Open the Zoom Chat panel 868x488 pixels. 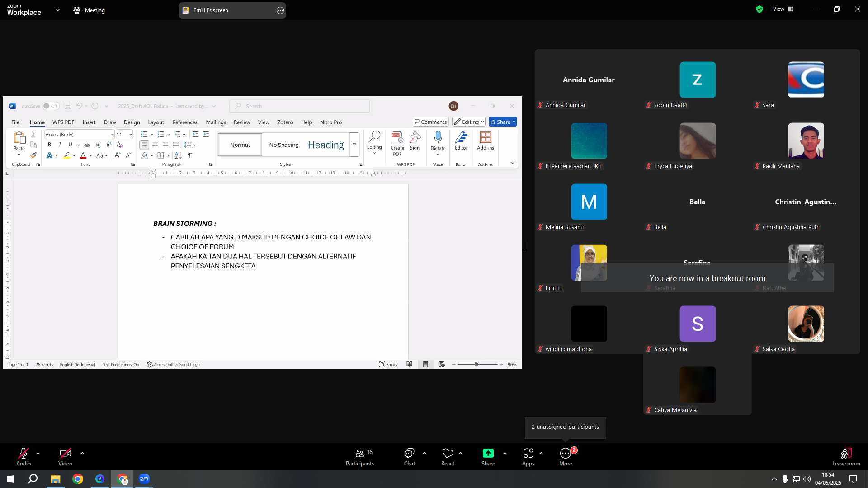coord(410,457)
